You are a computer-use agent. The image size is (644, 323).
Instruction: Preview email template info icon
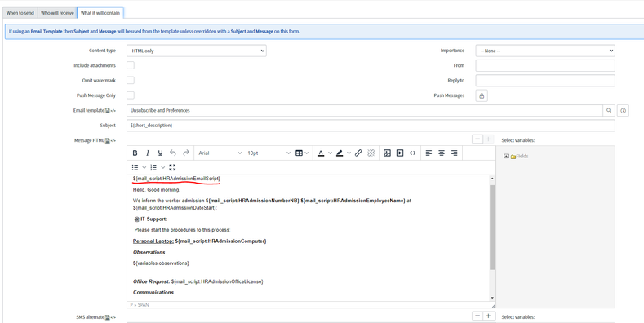(x=623, y=110)
